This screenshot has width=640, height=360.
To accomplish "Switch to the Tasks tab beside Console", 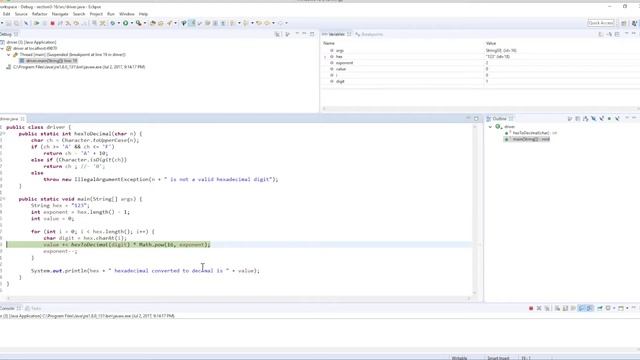I will pos(33,308).
